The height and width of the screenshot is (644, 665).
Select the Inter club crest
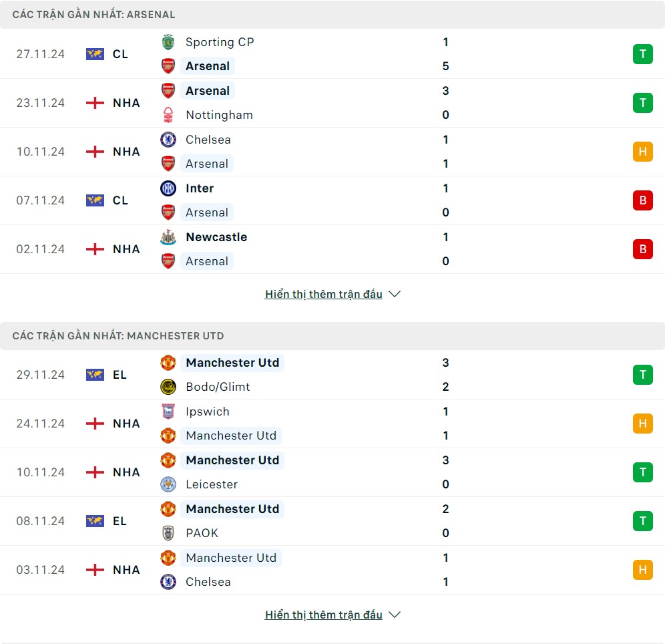168,188
